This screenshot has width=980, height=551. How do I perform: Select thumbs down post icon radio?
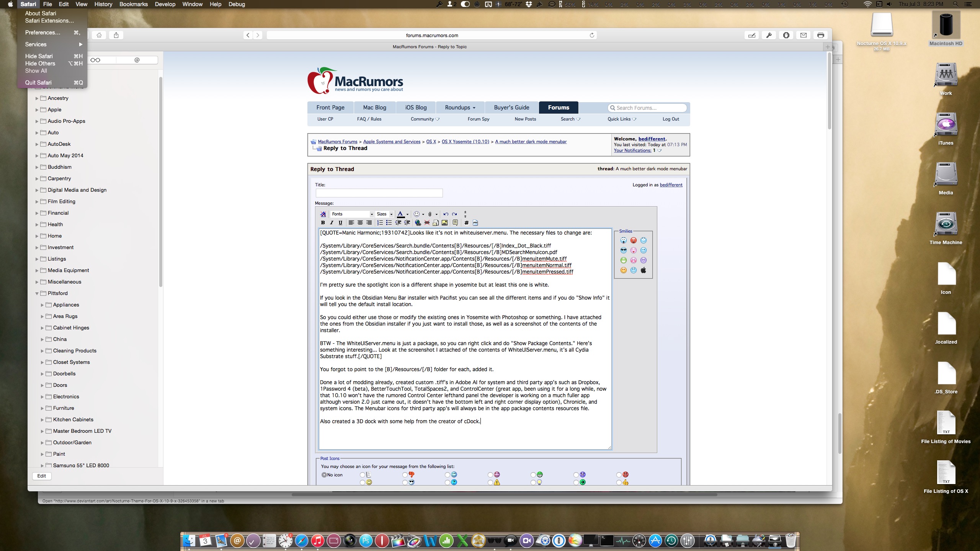pos(405,475)
